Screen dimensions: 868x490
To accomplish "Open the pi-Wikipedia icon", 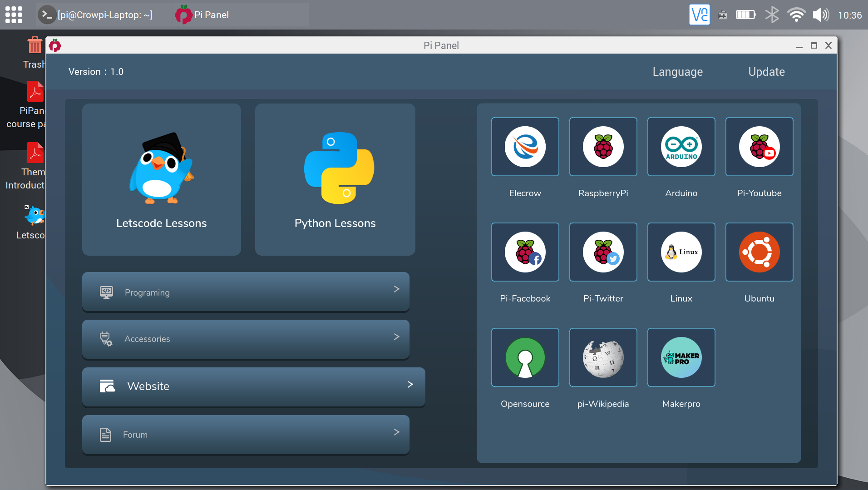I will tap(603, 357).
